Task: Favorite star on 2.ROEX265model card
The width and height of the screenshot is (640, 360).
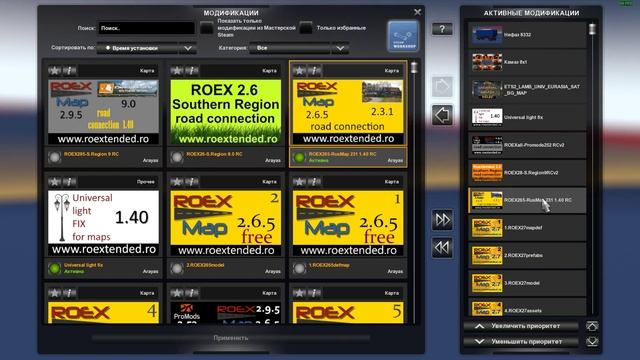Action: (177, 182)
